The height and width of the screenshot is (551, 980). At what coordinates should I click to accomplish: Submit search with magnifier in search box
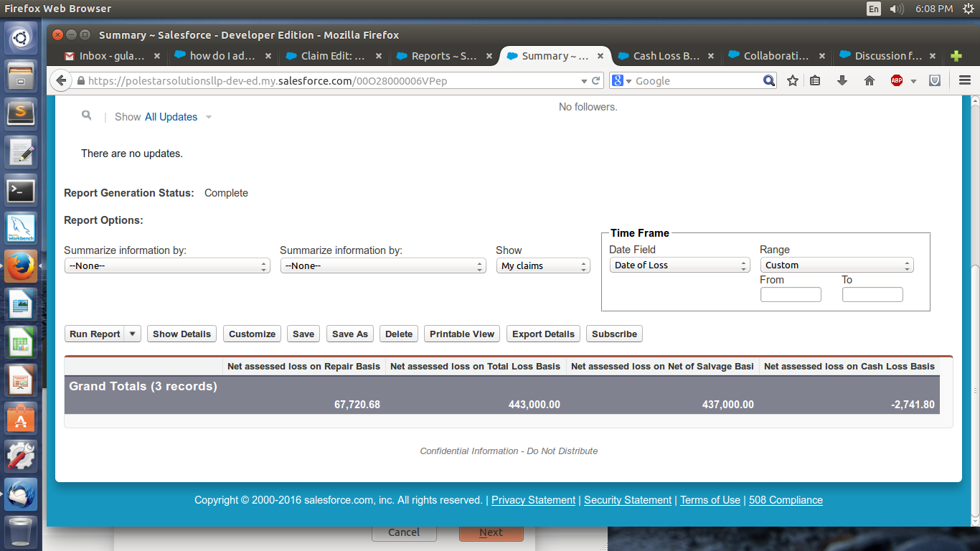pos(769,81)
